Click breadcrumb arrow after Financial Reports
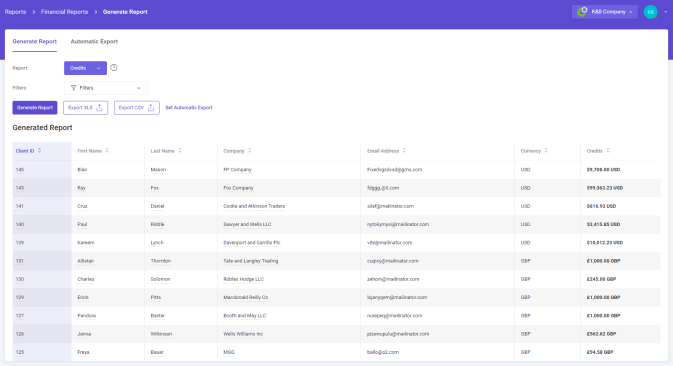Viewport: 673px width, 366px height. [95, 12]
